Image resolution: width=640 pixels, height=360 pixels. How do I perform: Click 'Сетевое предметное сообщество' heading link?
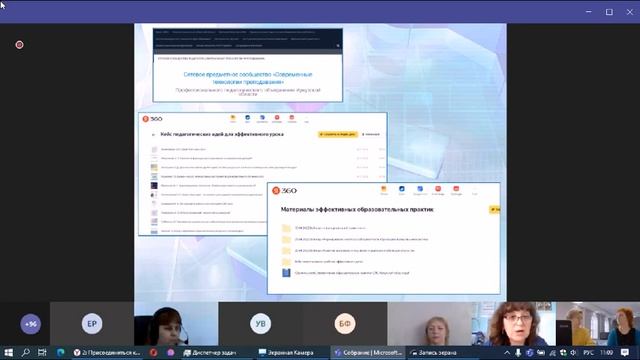point(248,78)
